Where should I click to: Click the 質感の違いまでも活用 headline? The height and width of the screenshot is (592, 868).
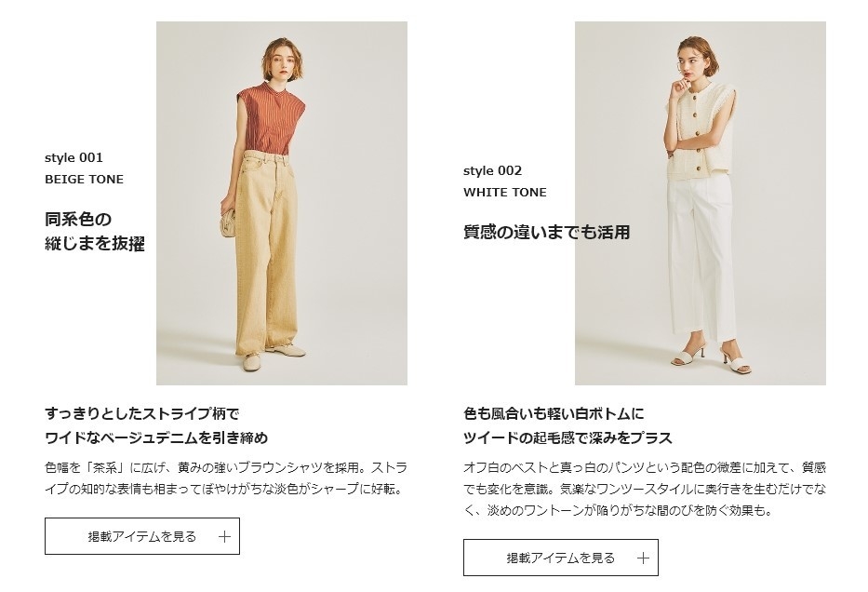pos(546,232)
